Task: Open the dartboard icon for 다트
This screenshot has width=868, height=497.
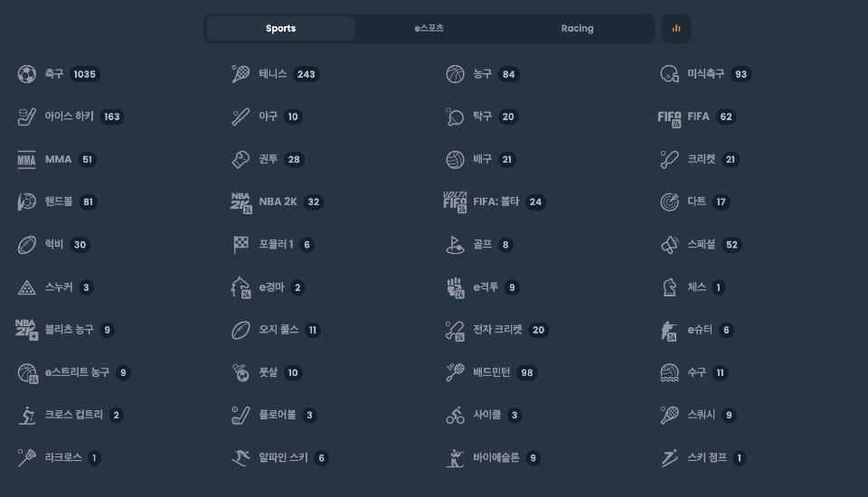Action: (669, 202)
